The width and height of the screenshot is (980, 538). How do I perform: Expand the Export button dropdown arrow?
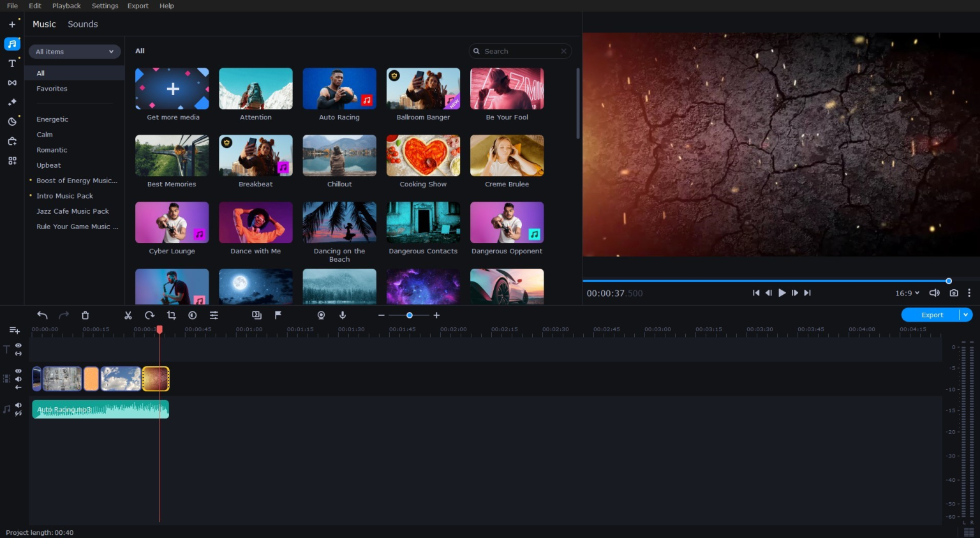pos(965,315)
